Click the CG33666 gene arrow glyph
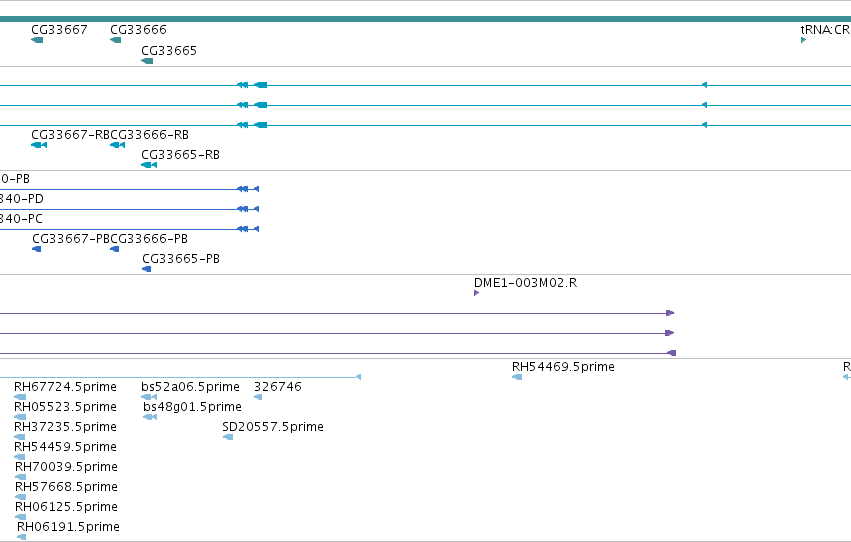 coord(116,40)
